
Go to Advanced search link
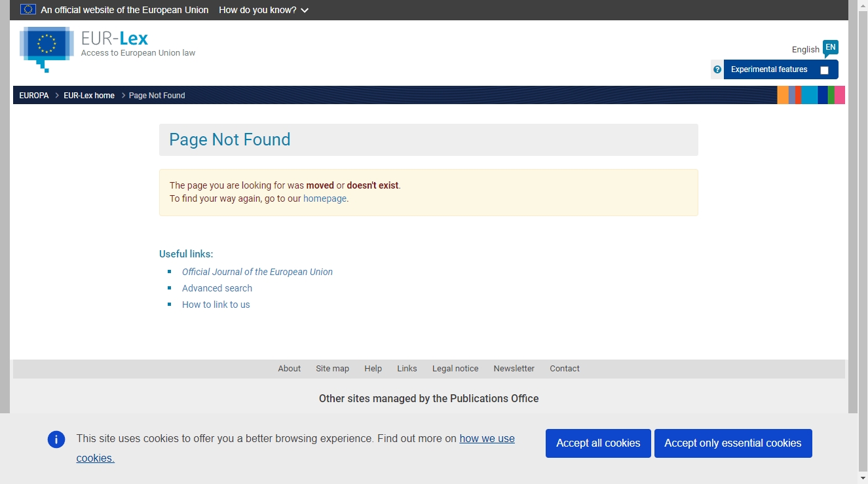click(x=217, y=288)
